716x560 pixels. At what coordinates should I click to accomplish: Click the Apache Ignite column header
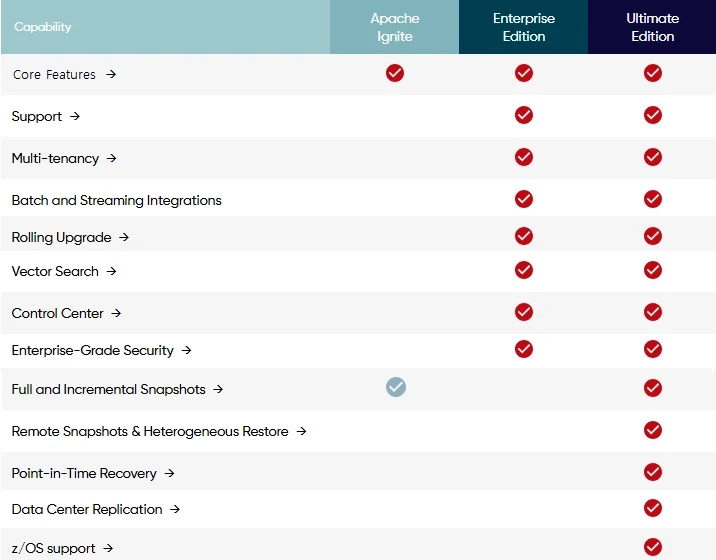pos(395,27)
